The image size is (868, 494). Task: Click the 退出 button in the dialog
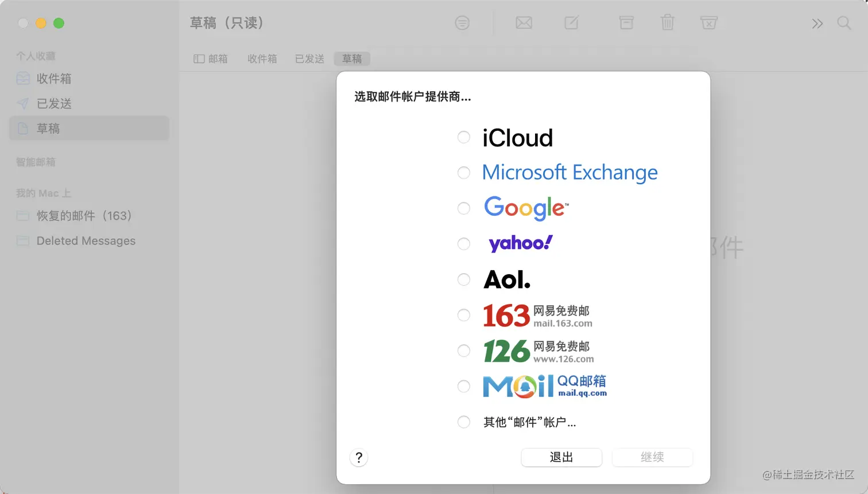coord(561,457)
